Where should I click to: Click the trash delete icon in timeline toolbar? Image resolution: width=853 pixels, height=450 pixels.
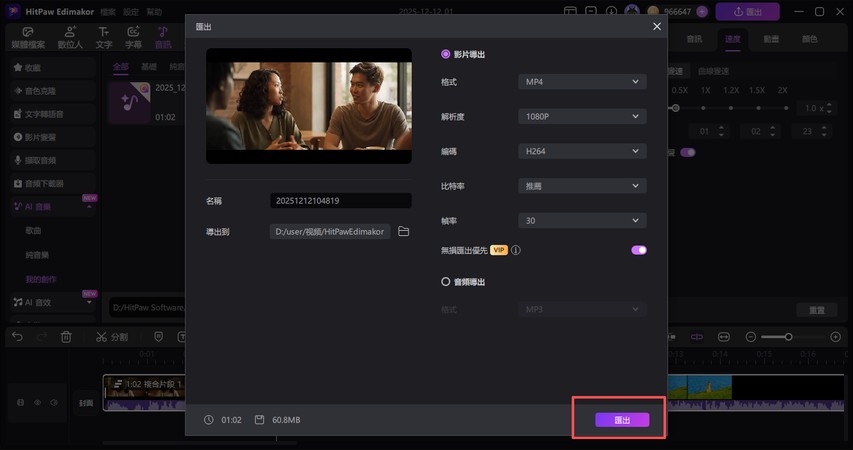66,337
